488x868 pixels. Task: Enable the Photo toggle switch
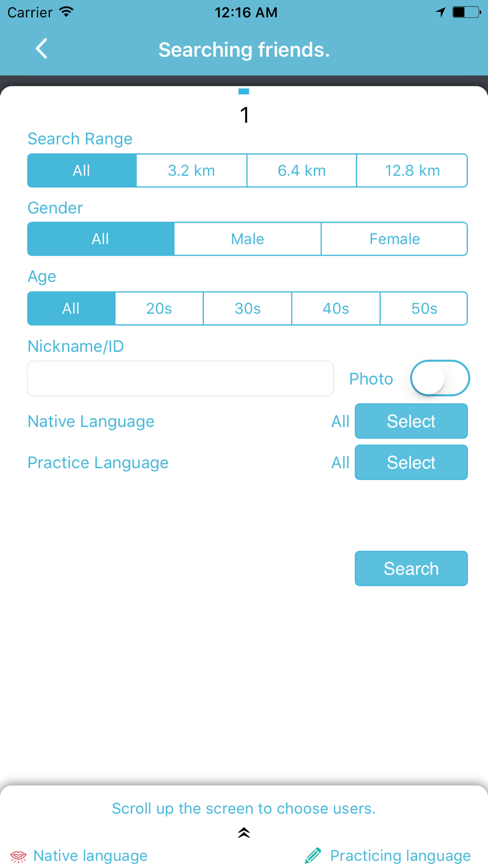pos(440,378)
